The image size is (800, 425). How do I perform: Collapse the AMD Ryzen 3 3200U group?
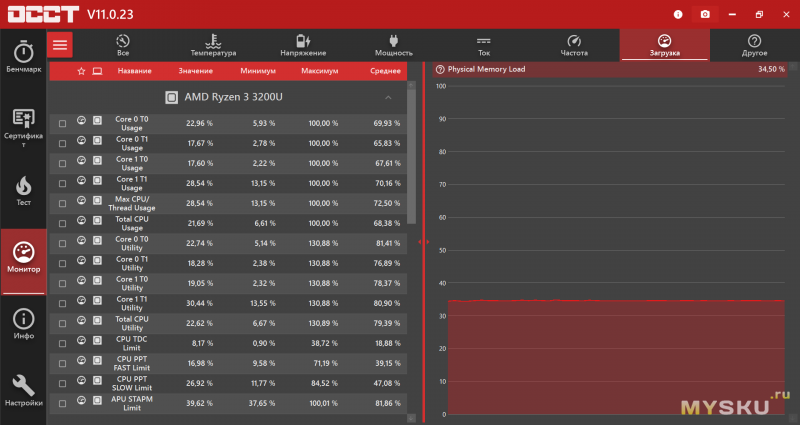tap(388, 97)
